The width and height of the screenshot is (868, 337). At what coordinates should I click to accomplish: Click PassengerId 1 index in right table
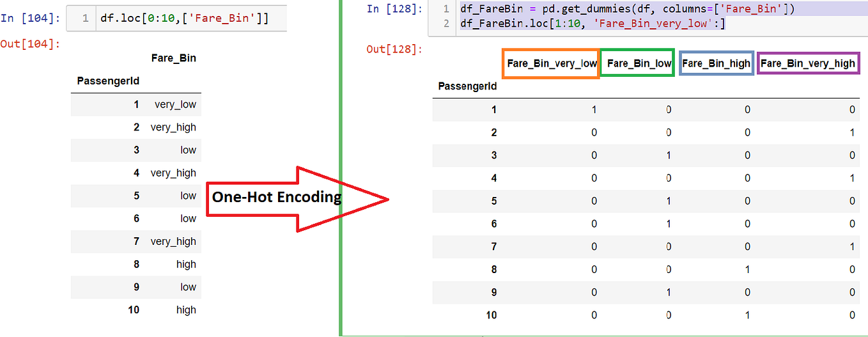[493, 109]
